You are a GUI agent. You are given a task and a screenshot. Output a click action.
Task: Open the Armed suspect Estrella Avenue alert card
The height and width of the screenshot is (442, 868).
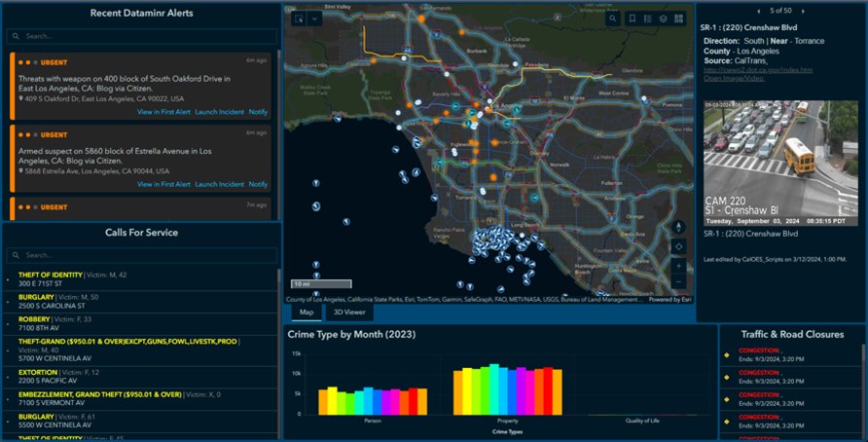tap(140, 159)
